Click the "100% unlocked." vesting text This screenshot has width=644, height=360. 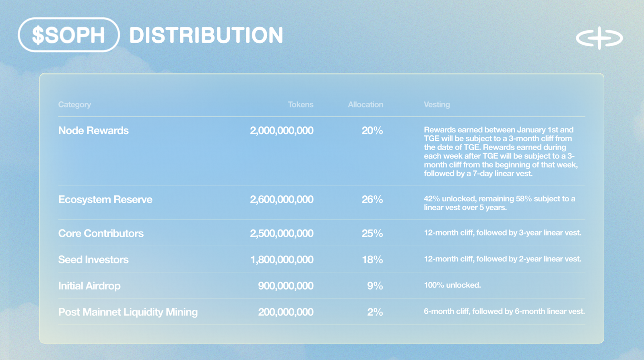[452, 285]
